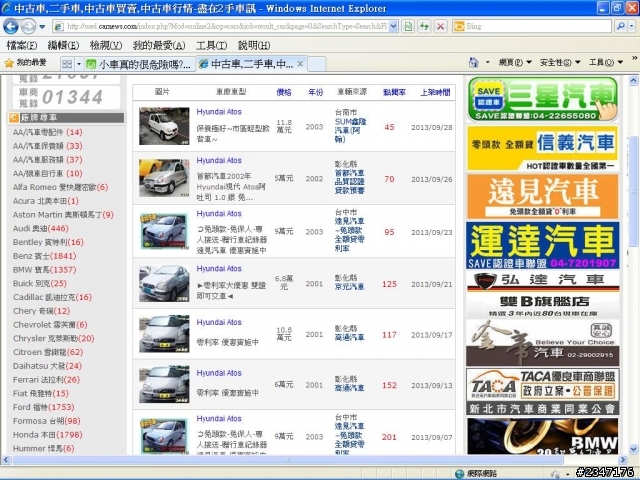Screen dimensions: 640x480
Task: Expand the command bar overflow chevron
Action: [634, 59]
